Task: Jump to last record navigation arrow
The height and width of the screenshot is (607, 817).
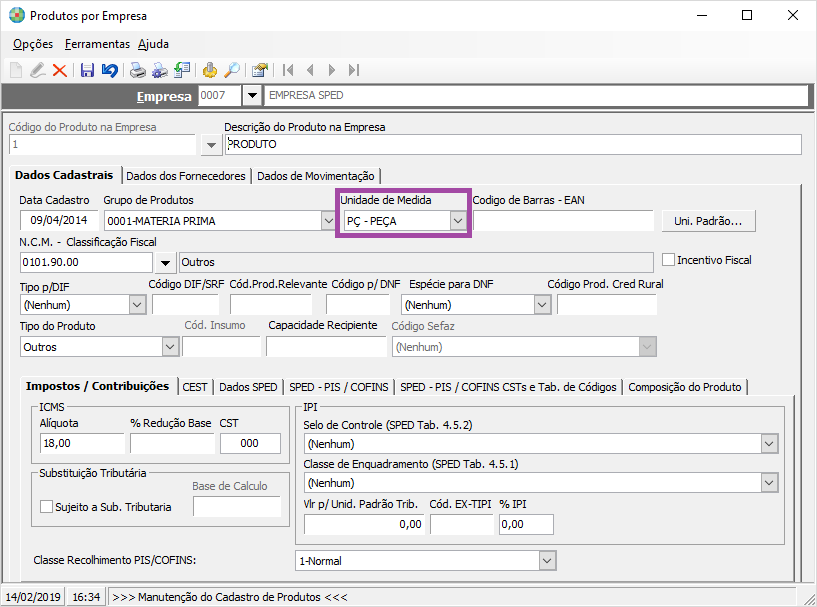Action: click(356, 70)
